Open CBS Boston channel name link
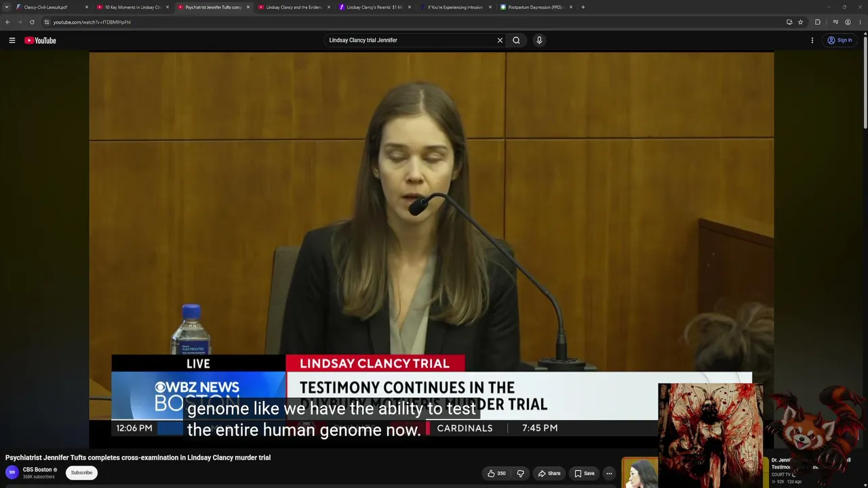This screenshot has height=488, width=868. 37,470
